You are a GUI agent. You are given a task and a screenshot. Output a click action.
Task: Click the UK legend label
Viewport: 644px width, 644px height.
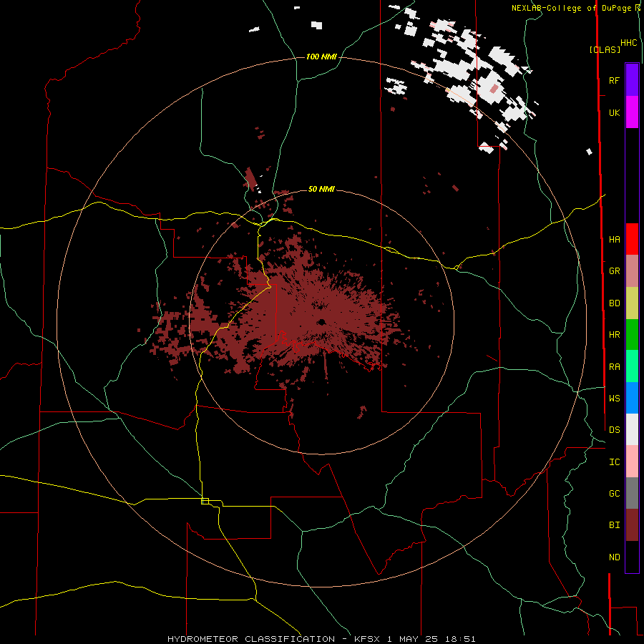pos(614,112)
